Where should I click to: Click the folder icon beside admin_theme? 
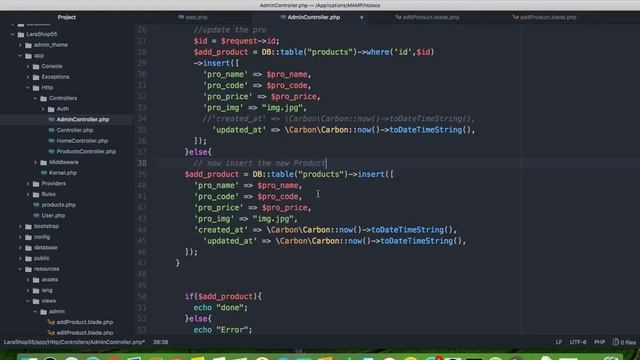pos(29,45)
